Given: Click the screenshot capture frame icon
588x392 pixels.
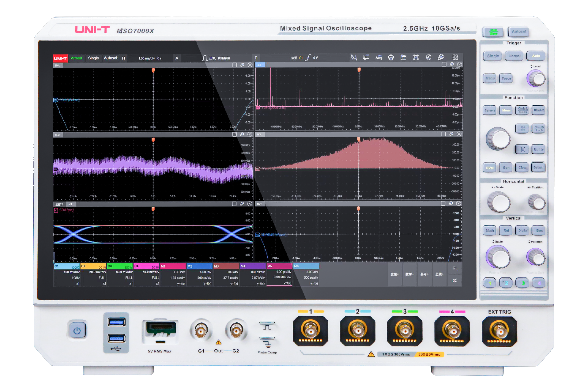Looking at the screenshot, I should (x=416, y=58).
